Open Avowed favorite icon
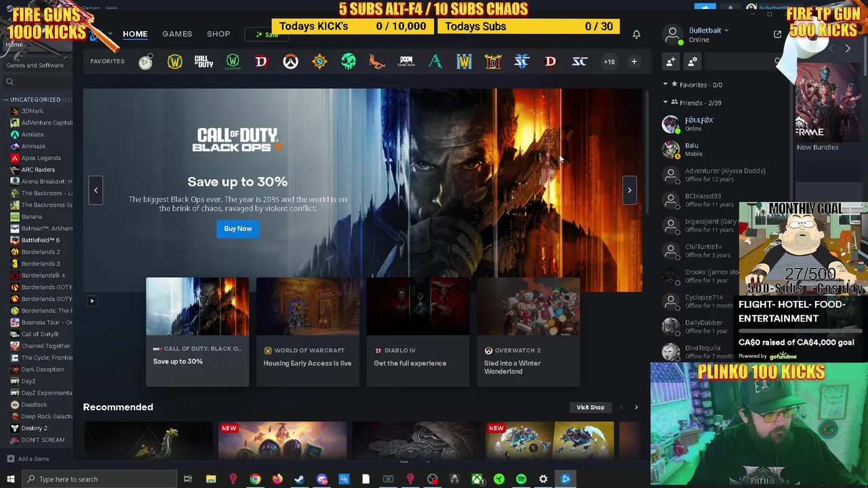This screenshot has width=868, height=488. 435,62
